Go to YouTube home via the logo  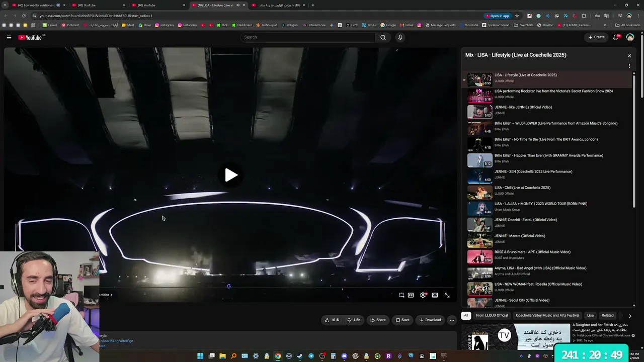pos(30,37)
